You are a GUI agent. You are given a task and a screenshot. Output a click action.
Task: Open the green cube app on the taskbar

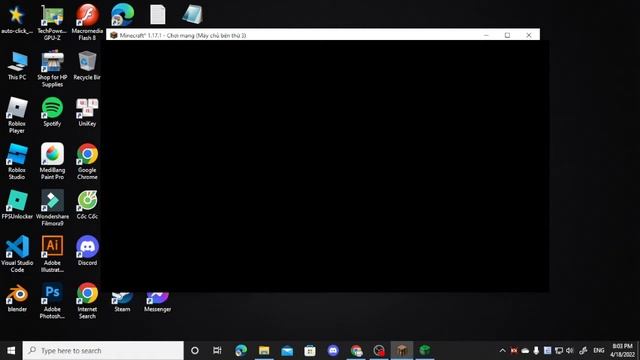[425, 350]
